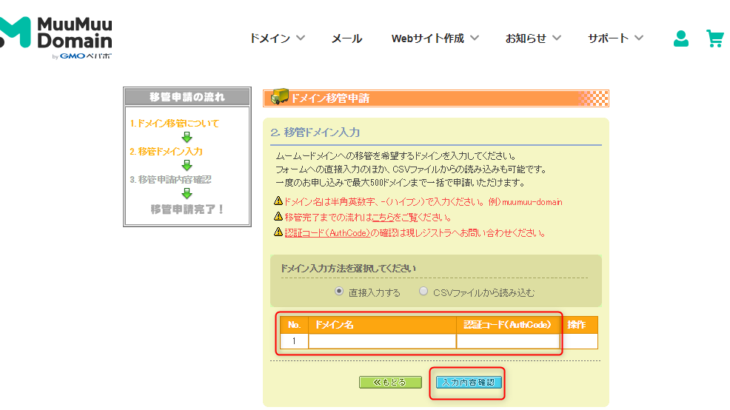The width and height of the screenshot is (730, 410).
Task: Open the user account icon
Action: tap(681, 39)
